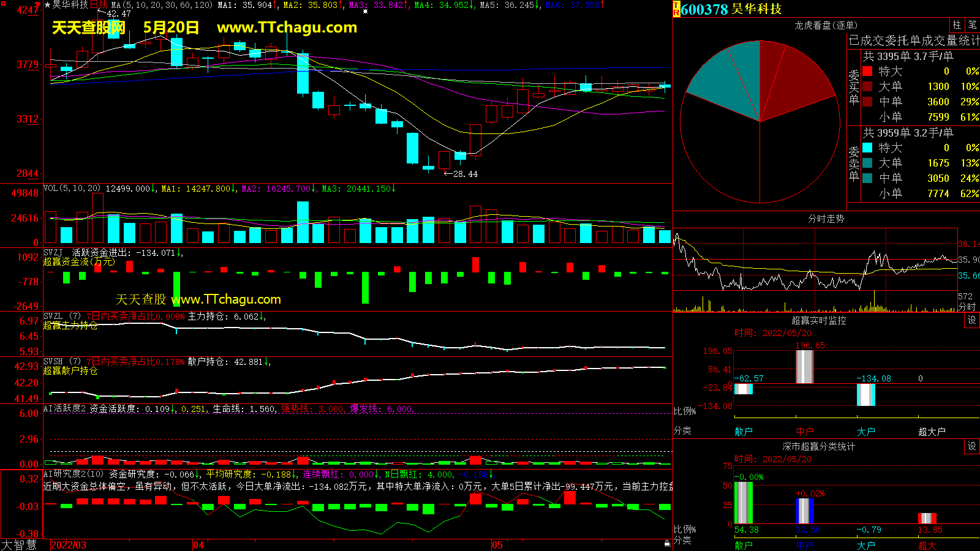This screenshot has width=980, height=551.
Task: Switch order view to 柱 bar mode
Action: 957,25
